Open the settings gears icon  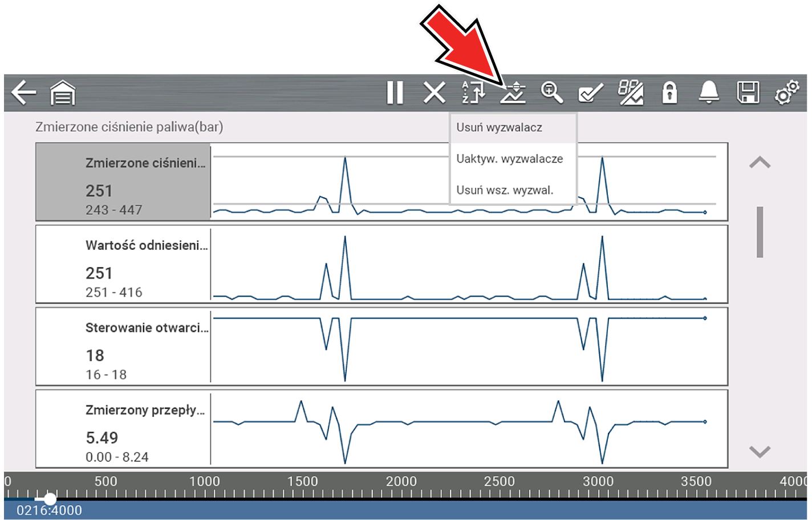pyautogui.click(x=787, y=92)
